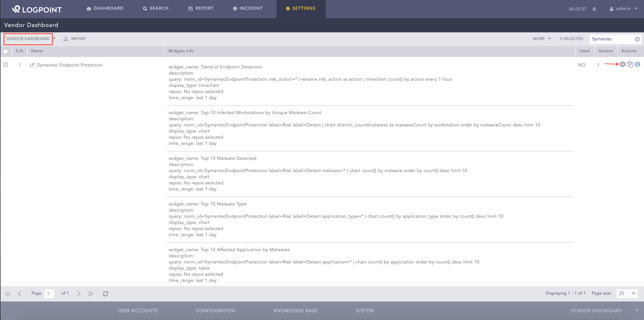Image resolution: width=644 pixels, height=320 pixels.
Task: Clone the LP_Symantec Endpoint Protection dashboard
Action: 630,65
